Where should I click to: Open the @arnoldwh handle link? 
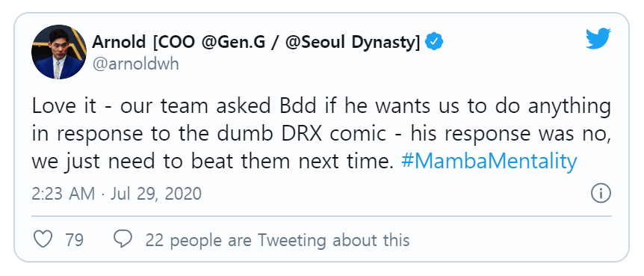point(135,64)
